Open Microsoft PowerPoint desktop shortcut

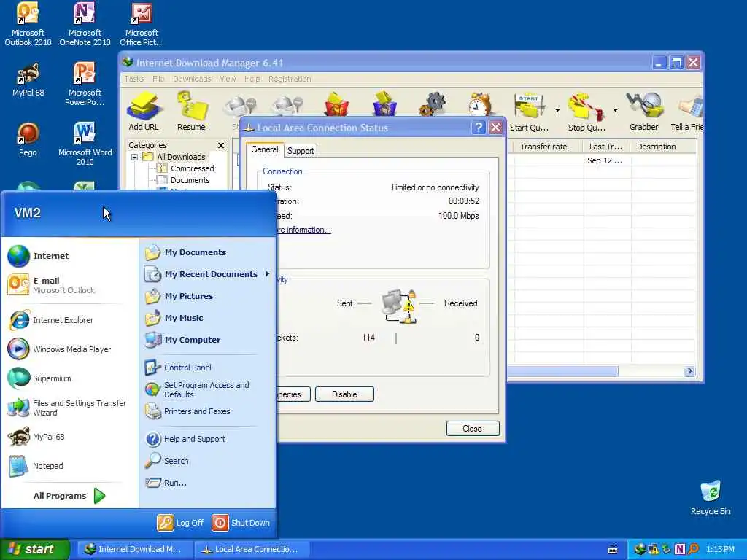(x=85, y=84)
